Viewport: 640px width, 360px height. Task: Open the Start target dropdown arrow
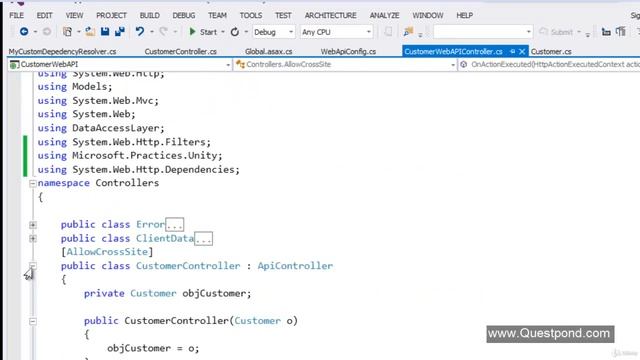click(223, 32)
